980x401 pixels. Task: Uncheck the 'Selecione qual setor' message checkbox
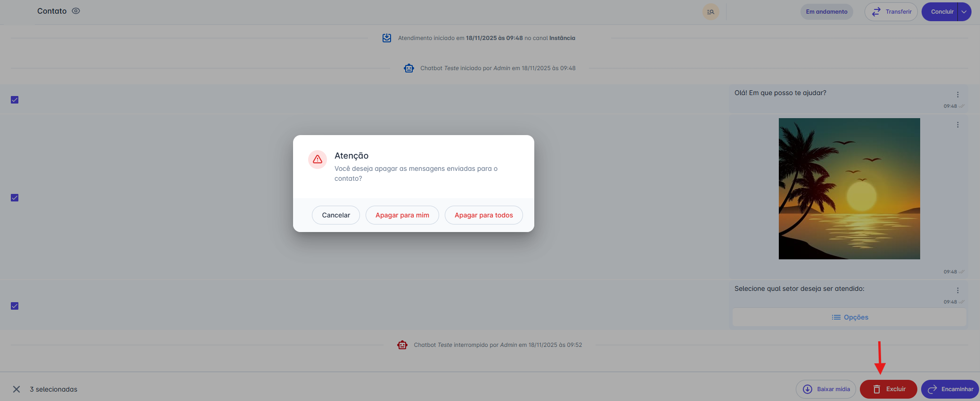(15, 306)
